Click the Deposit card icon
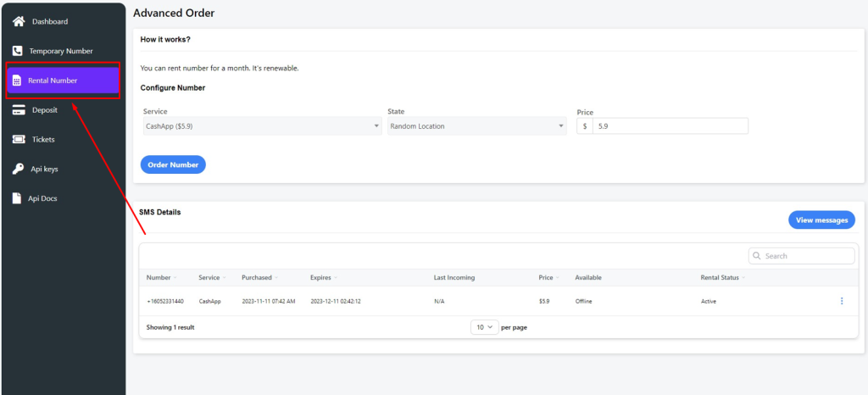 pyautogui.click(x=18, y=109)
